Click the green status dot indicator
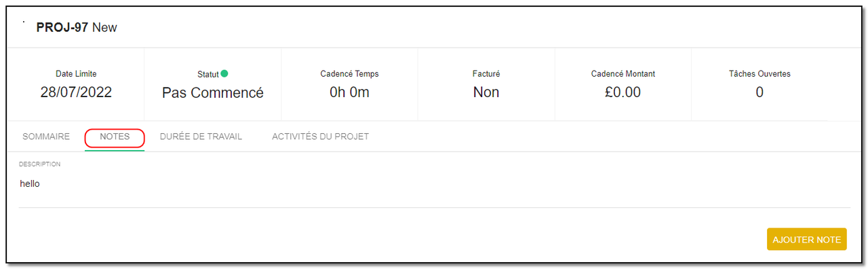 point(224,73)
